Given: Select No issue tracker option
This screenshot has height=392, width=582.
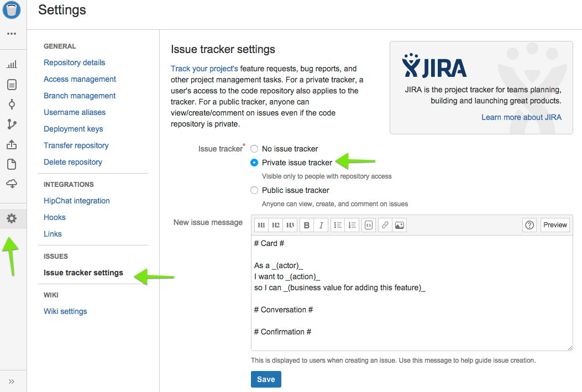Looking at the screenshot, I should 254,149.
